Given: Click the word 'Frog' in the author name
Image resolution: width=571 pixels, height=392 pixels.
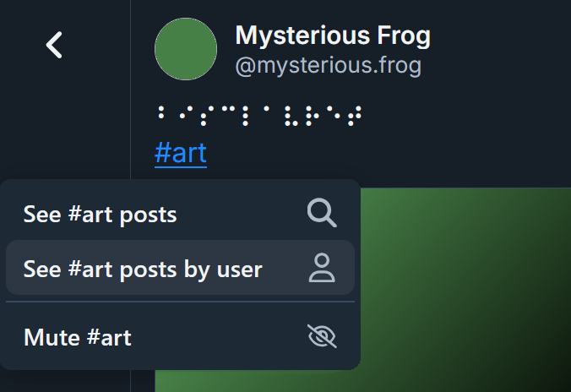Looking at the screenshot, I should click(x=404, y=35).
